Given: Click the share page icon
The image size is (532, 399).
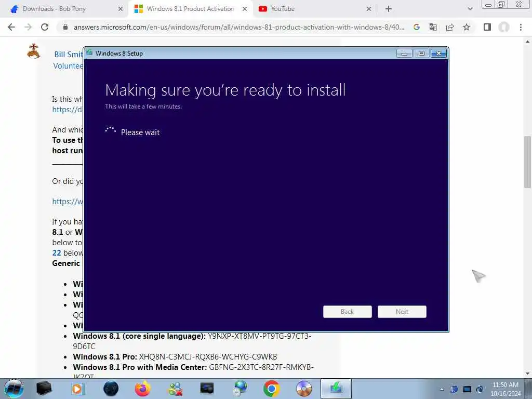Looking at the screenshot, I should click(450, 27).
